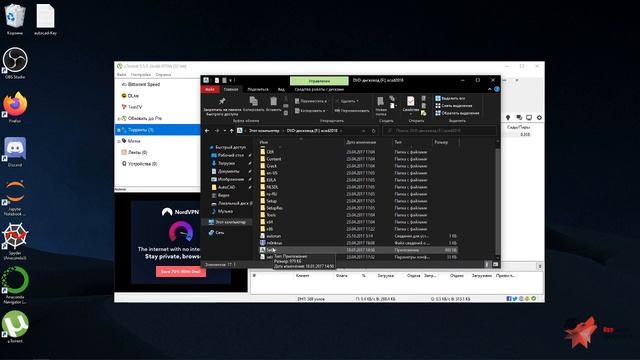Switch to Share ribbon tab
Image resolution: width=640 pixels, height=360 pixels.
click(x=258, y=89)
